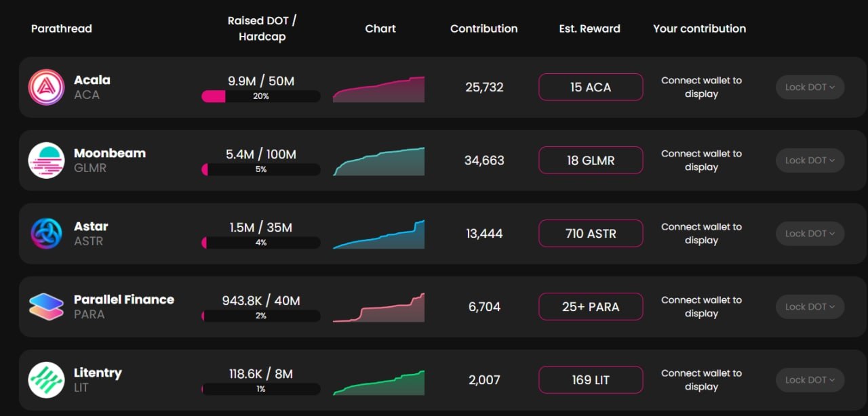Select the Litentry project name
This screenshot has height=416, width=868.
click(98, 373)
